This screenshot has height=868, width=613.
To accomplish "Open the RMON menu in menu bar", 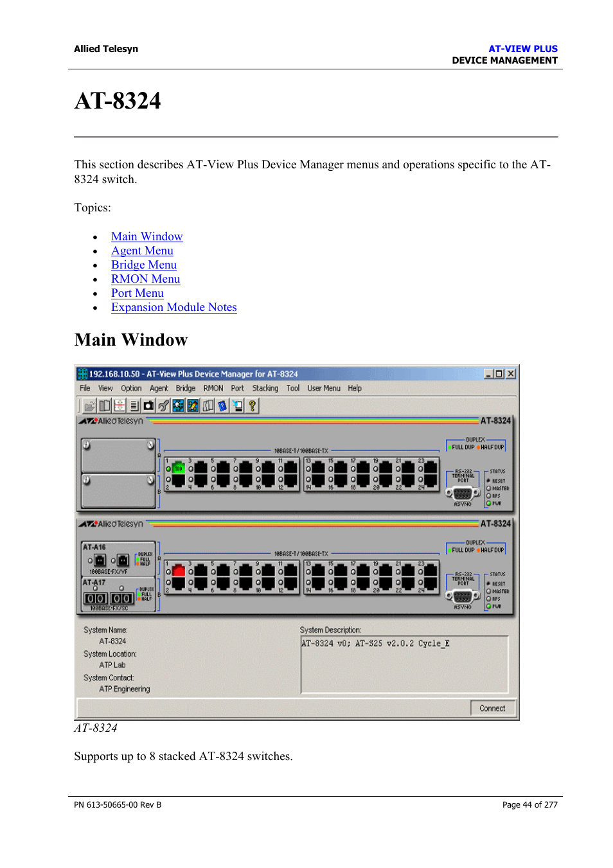I will pos(213,389).
